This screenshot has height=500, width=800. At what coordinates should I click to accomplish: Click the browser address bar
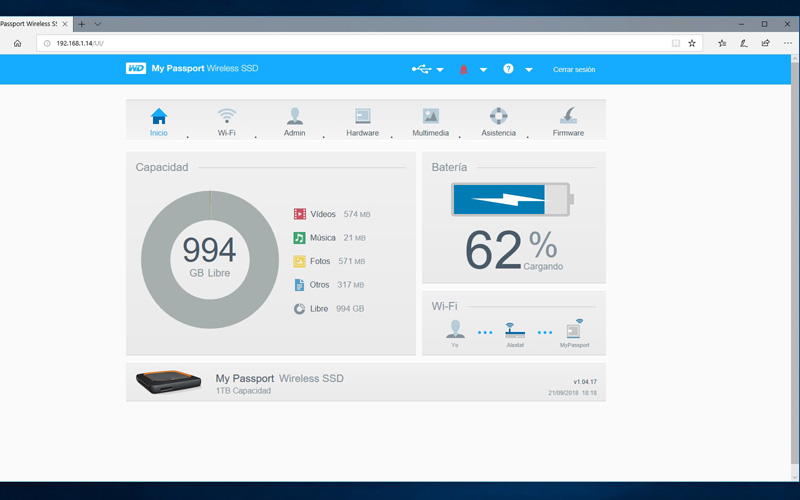click(x=369, y=43)
